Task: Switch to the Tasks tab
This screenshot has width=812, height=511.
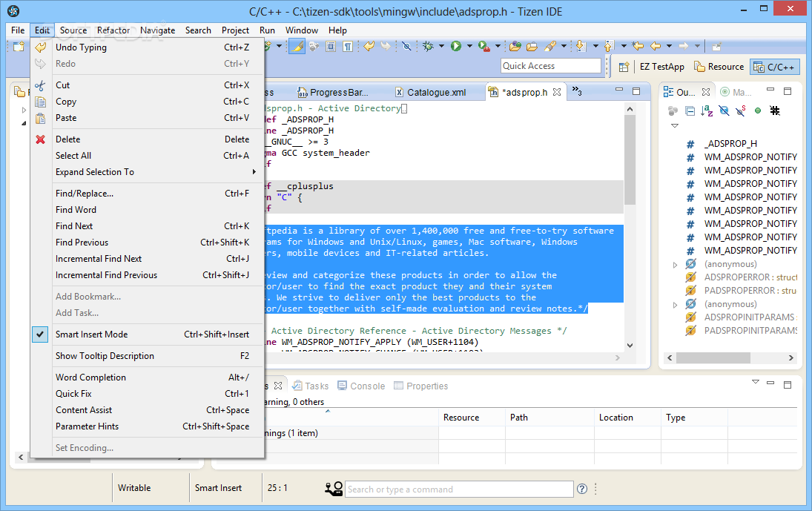Action: pos(310,386)
